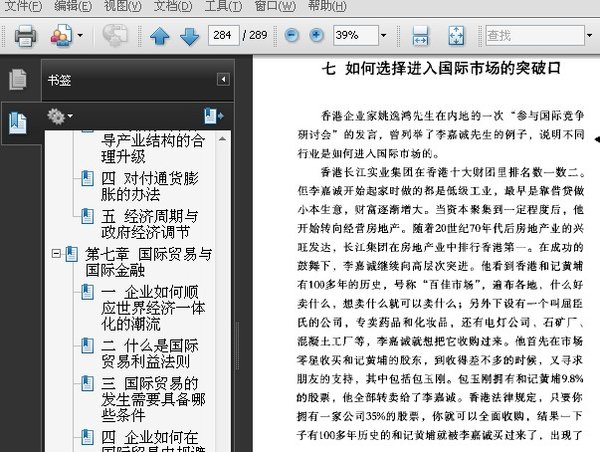Open the 编辑(E) menu
This screenshot has height=452, width=600.
pyautogui.click(x=73, y=6)
